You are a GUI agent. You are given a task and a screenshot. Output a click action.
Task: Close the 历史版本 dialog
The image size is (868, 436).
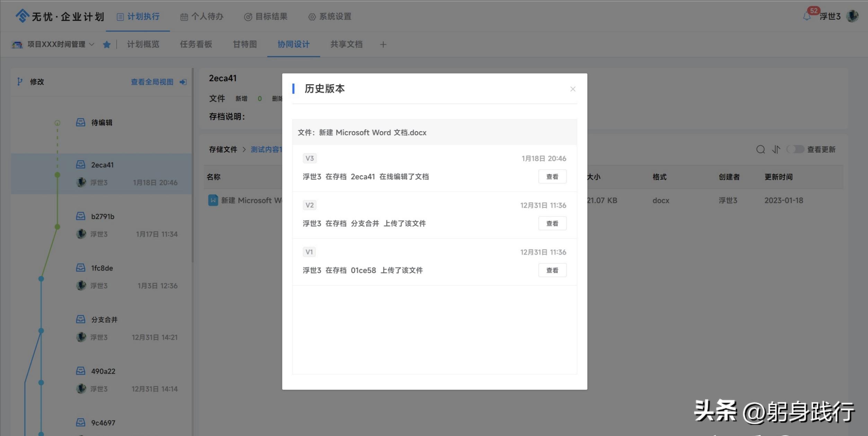(572, 89)
